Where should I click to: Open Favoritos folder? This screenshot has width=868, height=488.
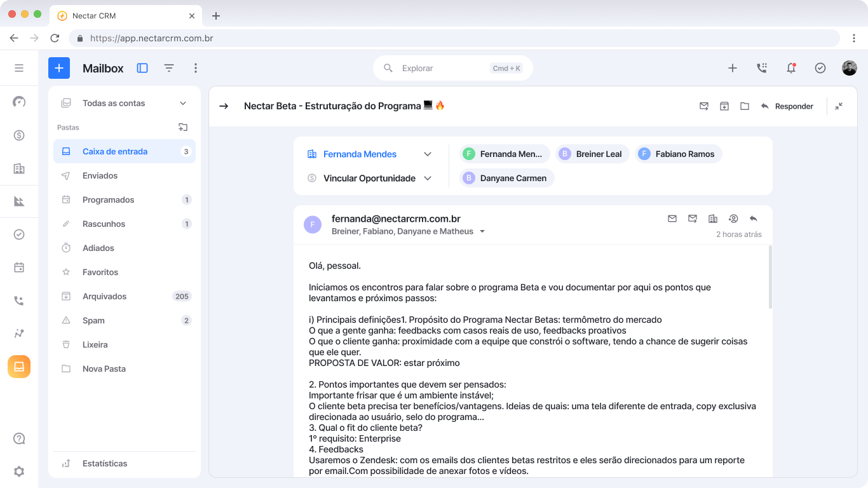(x=125, y=272)
